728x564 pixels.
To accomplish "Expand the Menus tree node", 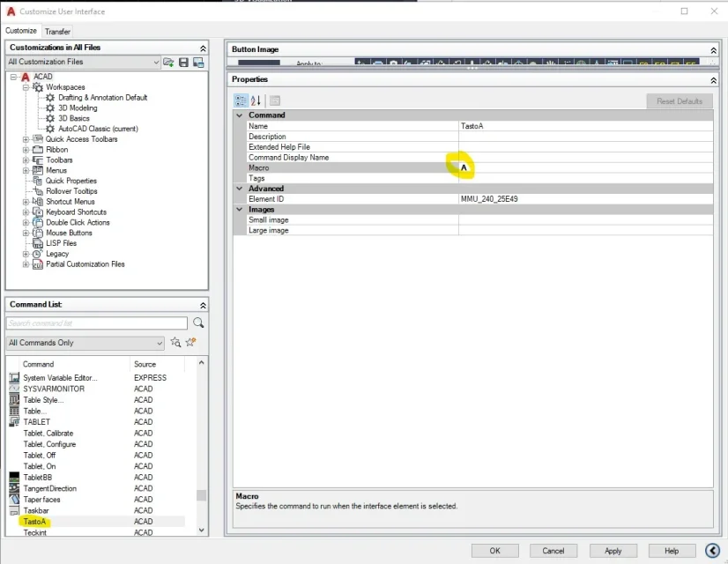I will tap(26, 170).
